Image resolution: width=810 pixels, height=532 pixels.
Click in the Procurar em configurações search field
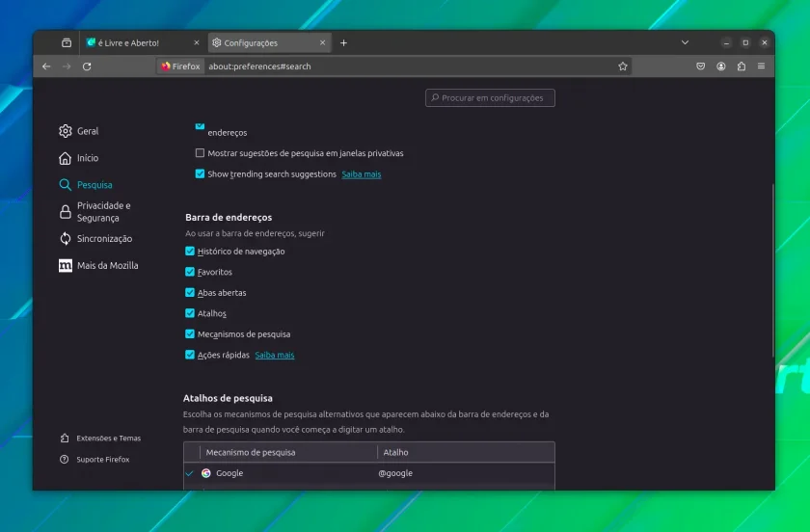pyautogui.click(x=490, y=97)
